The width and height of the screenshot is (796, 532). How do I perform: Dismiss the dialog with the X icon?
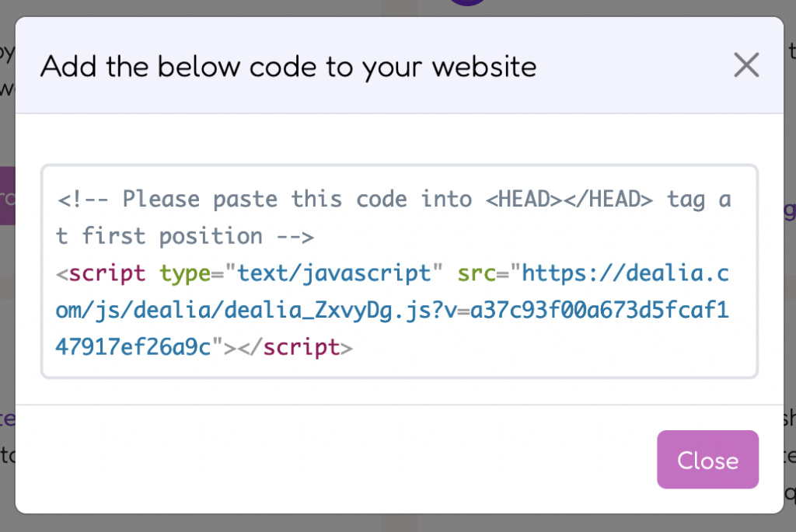746,65
